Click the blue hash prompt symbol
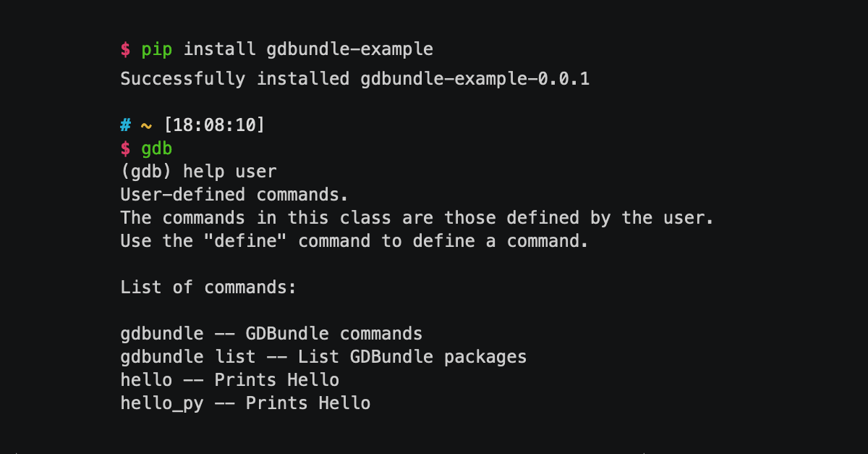This screenshot has width=868, height=454. coord(126,125)
